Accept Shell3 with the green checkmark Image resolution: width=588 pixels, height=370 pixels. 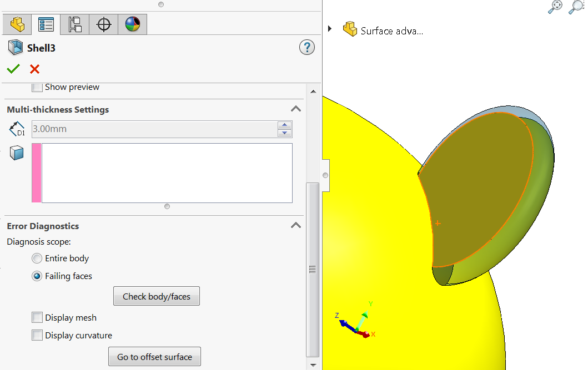pos(13,69)
